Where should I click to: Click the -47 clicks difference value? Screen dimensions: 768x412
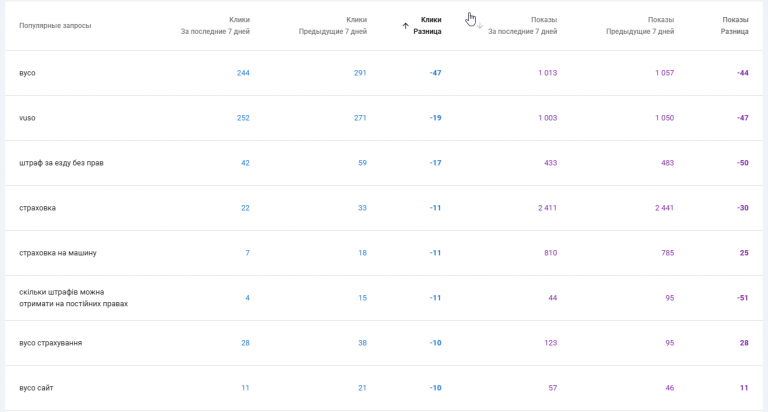click(x=435, y=73)
